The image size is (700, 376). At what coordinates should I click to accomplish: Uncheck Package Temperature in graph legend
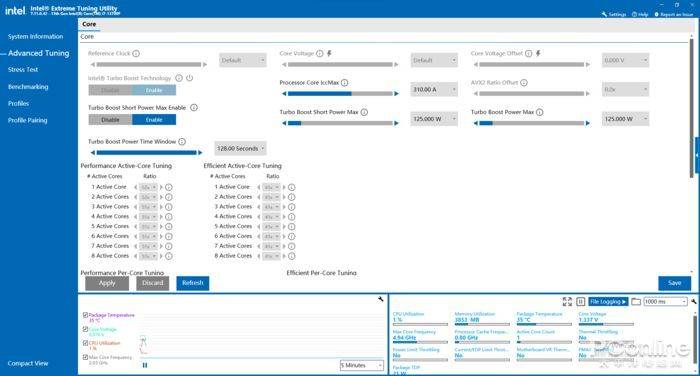coord(85,315)
